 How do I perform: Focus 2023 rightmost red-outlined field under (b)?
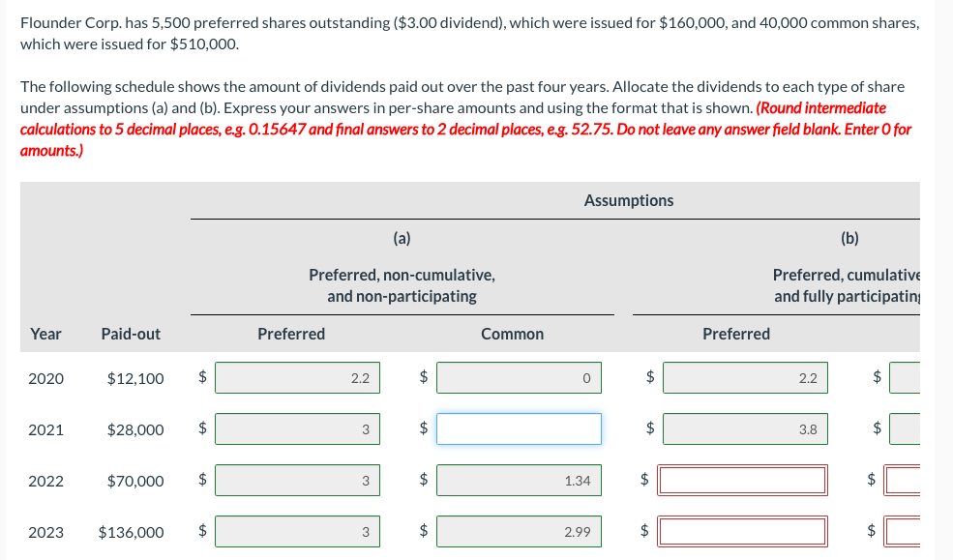(x=921, y=532)
